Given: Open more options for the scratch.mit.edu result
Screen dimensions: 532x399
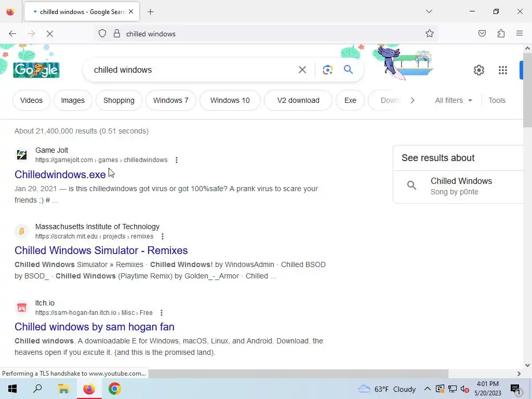Looking at the screenshot, I should click(x=163, y=236).
